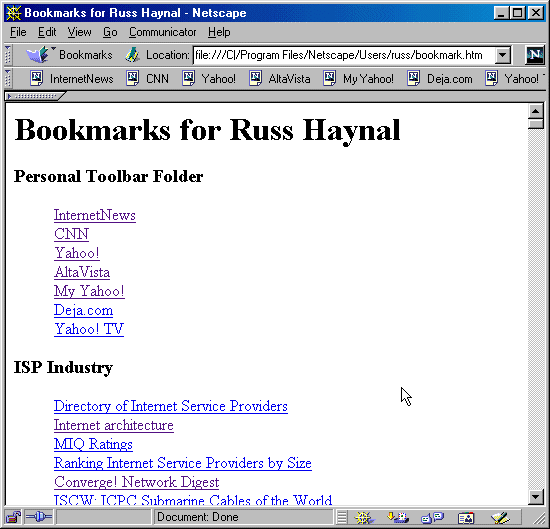Screen dimensions: 550x529
Task: Follow the CNN page link
Action: [71, 234]
